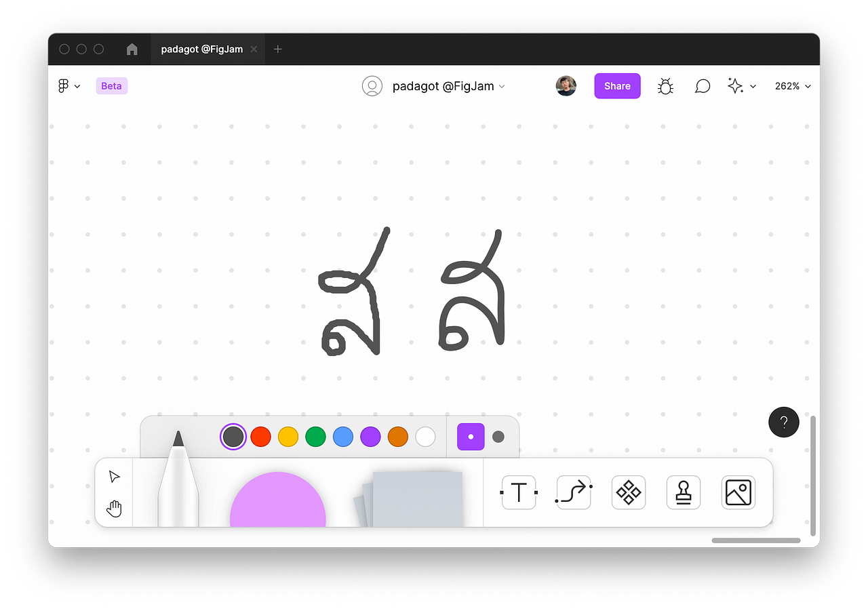Open the chevron next to the sparkle icon
Screen dimensions: 868x611
pos(753,87)
